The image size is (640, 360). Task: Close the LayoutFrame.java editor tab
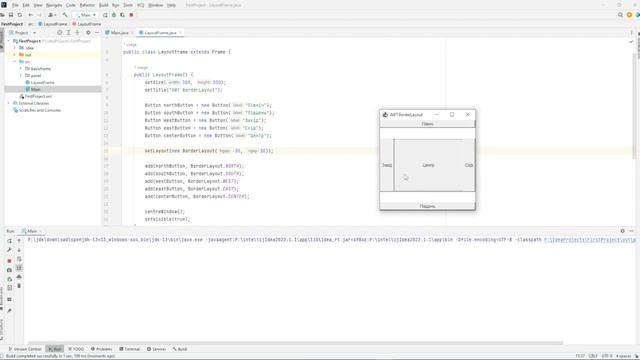point(180,33)
